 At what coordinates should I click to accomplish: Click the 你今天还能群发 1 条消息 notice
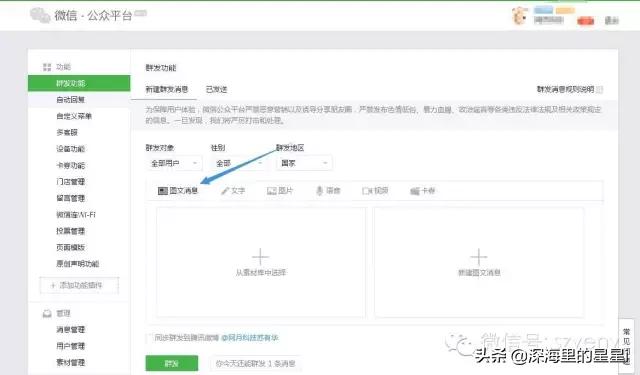click(x=256, y=364)
